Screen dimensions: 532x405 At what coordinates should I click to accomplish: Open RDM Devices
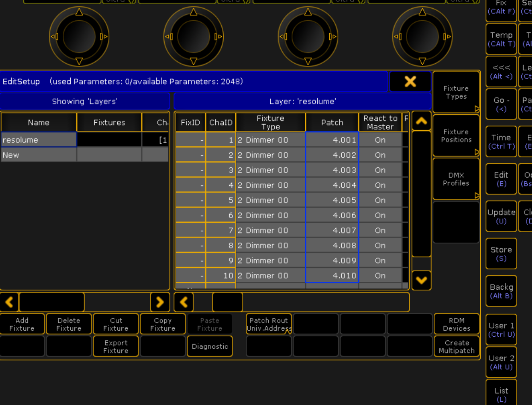(456, 324)
